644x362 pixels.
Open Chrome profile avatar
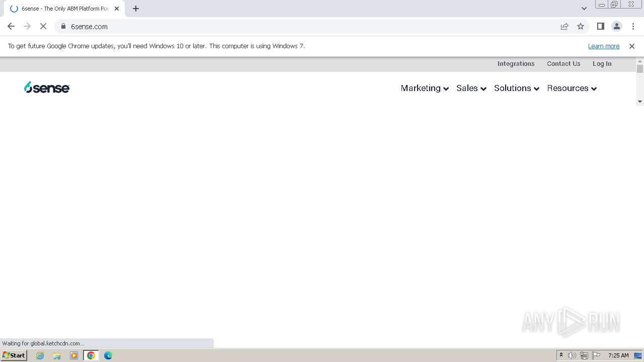click(617, 26)
